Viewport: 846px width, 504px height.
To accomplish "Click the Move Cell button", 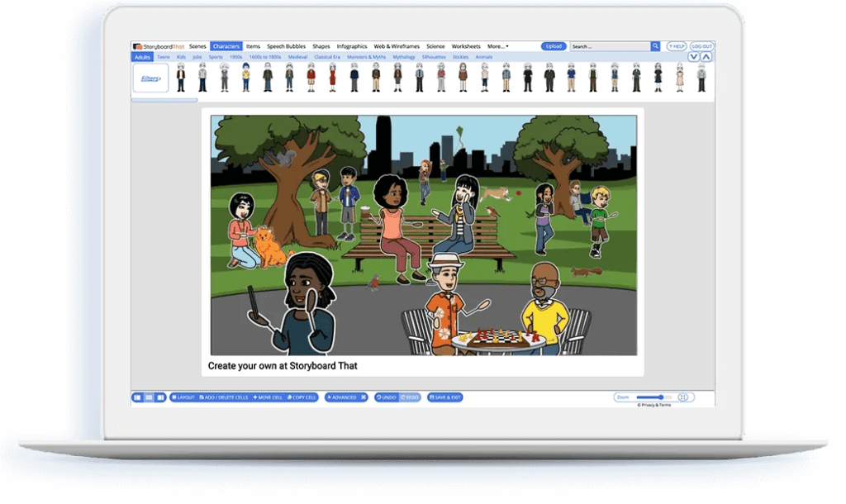I will pyautogui.click(x=268, y=397).
